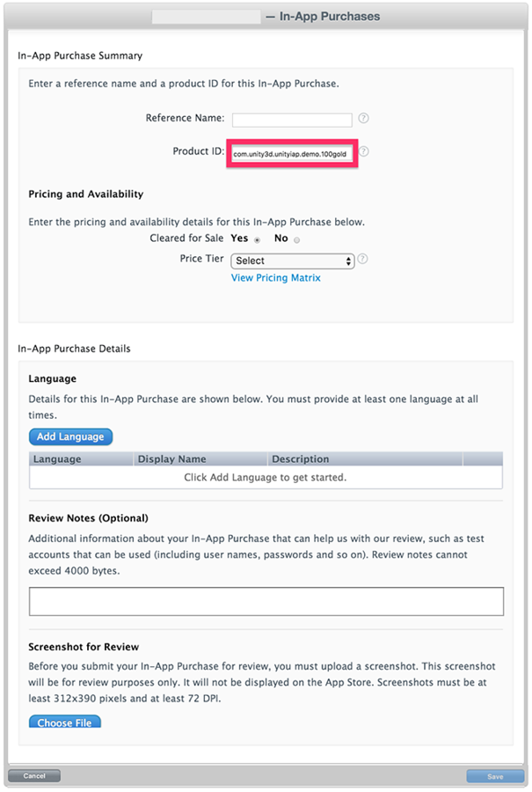Click the Cancel button
Image resolution: width=532 pixels, height=792 pixels.
click(x=34, y=776)
